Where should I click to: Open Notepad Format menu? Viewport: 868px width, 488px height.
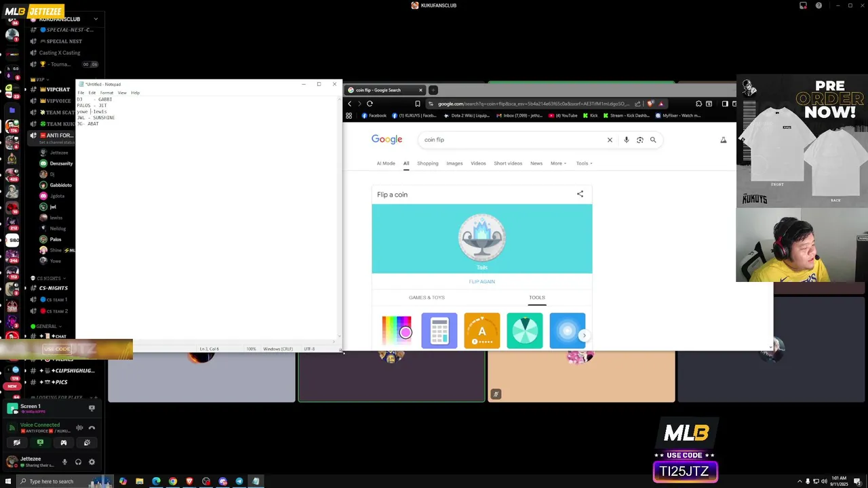pyautogui.click(x=106, y=93)
